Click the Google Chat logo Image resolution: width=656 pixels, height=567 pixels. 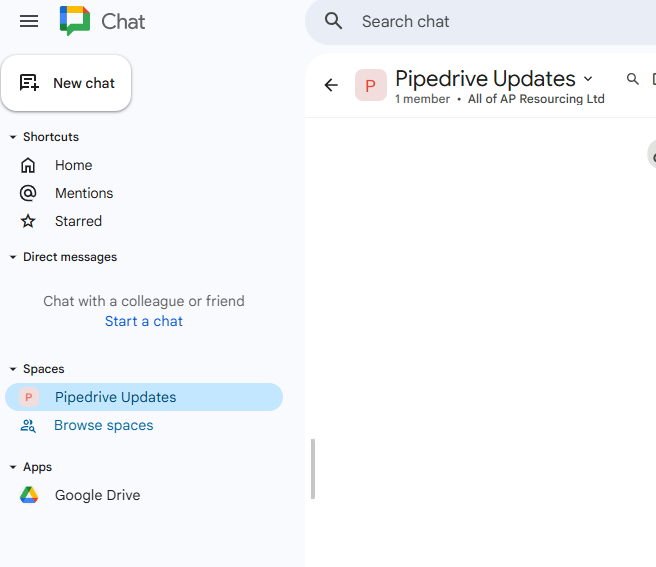pos(75,21)
